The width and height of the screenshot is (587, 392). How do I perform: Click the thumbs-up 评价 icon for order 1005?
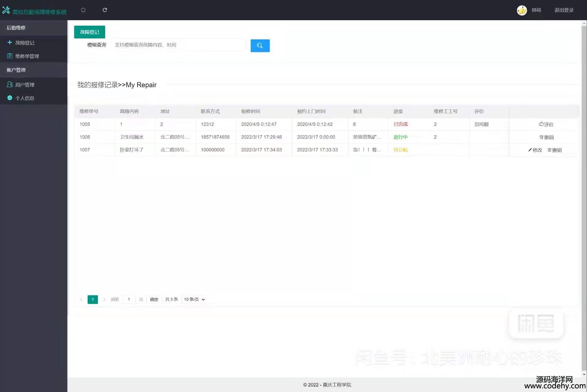[541, 124]
